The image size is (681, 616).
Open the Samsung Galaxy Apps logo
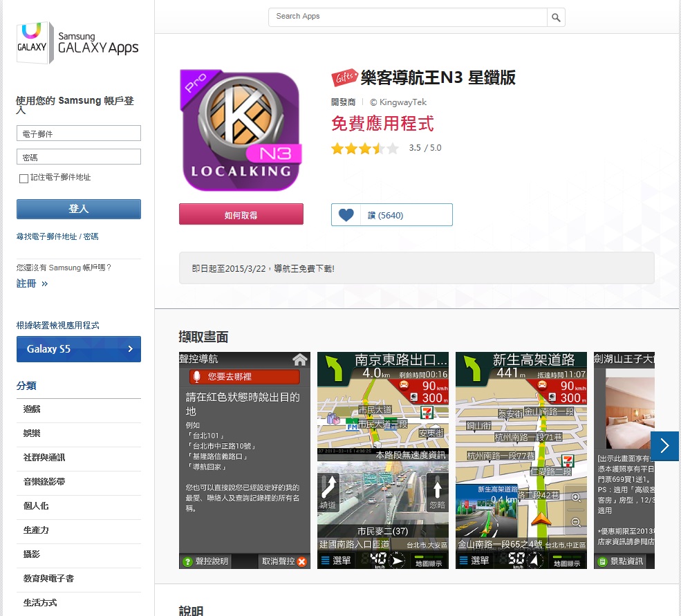[x=77, y=43]
